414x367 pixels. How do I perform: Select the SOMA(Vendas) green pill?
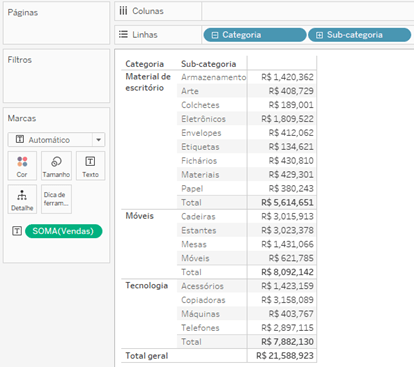[x=63, y=231]
